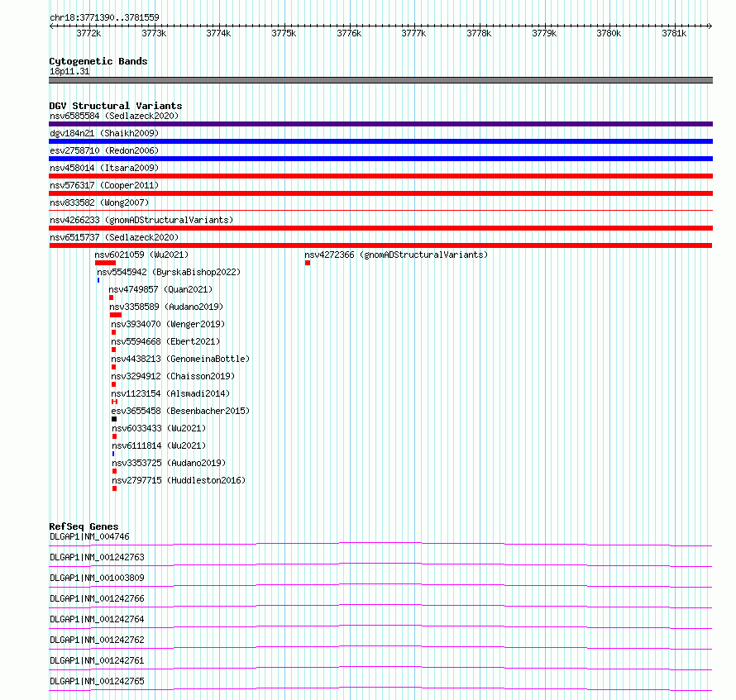
Task: Click esv3655458 (Besenbacher2015) label
Action: coord(180,411)
